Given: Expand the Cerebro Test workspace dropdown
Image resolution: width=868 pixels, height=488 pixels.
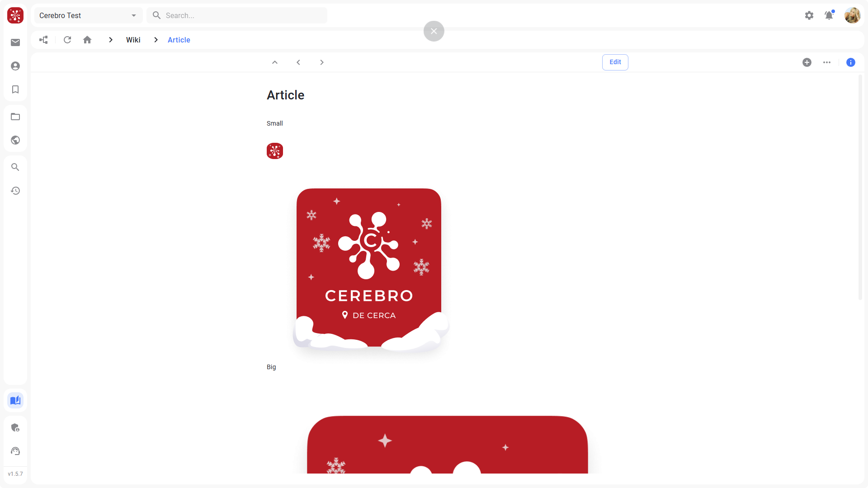Looking at the screenshot, I should pos(89,15).
